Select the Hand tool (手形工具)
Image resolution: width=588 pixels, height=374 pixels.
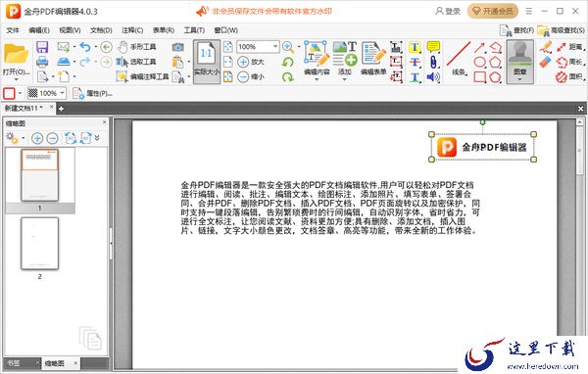point(136,47)
